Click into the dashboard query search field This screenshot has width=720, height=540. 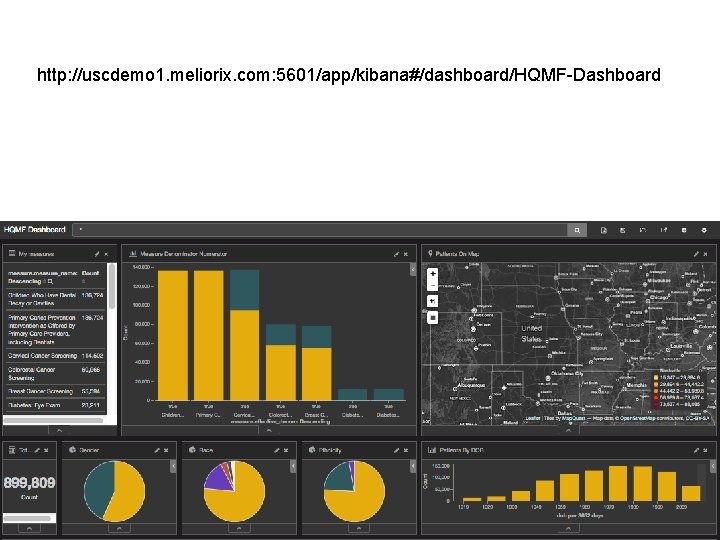320,230
